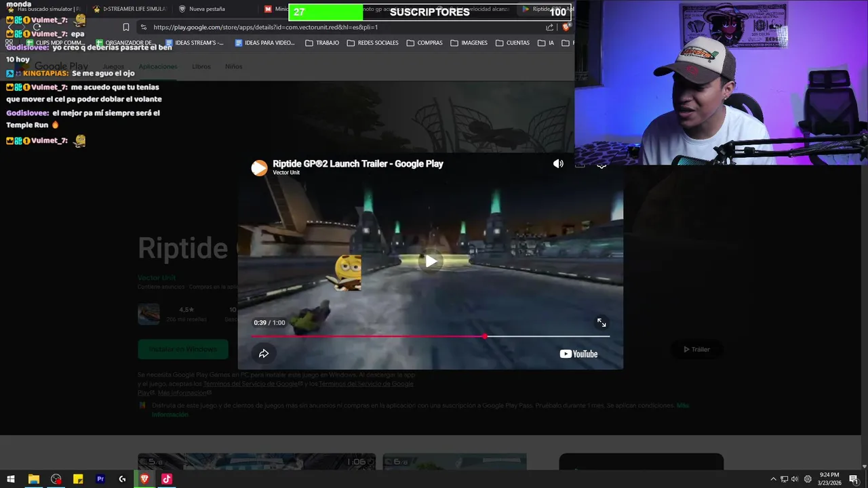Image resolution: width=868 pixels, height=488 pixels.
Task: Switch to the Nueva pestaña tab
Action: [x=202, y=9]
